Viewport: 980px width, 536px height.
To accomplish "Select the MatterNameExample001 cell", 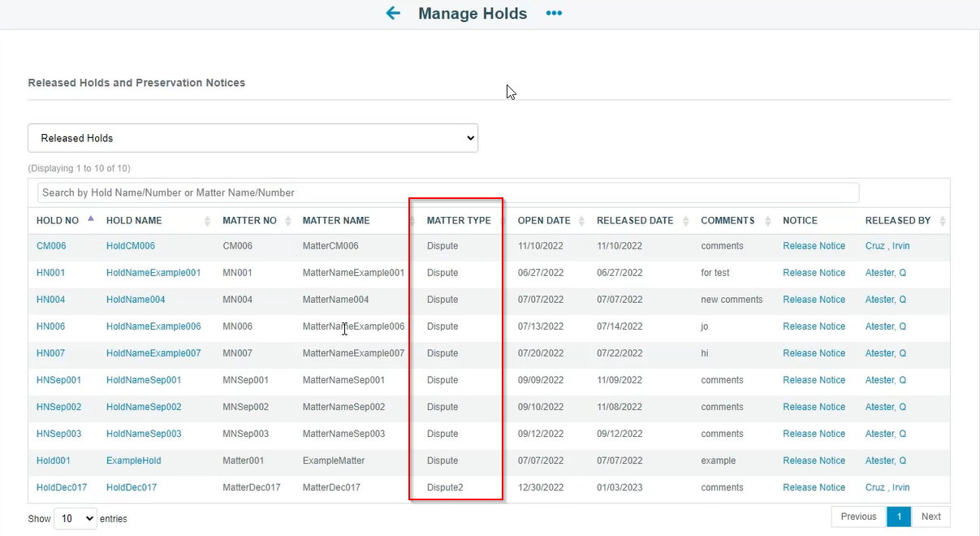I will [x=353, y=273].
